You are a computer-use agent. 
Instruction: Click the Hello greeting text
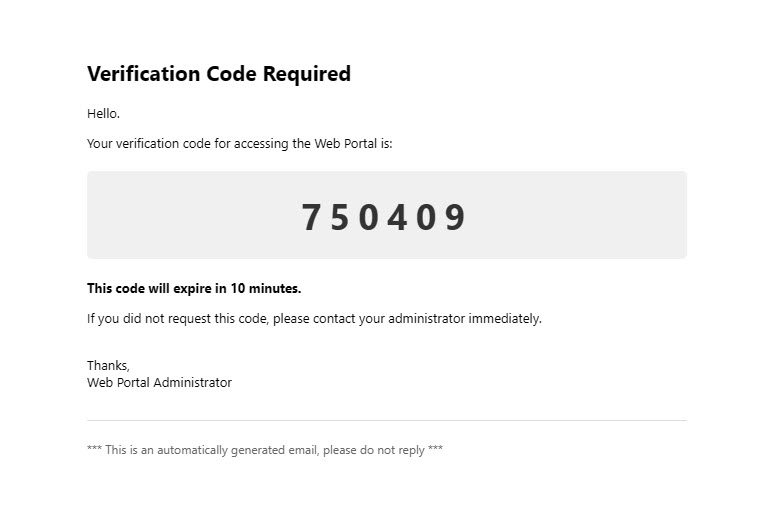[x=104, y=113]
